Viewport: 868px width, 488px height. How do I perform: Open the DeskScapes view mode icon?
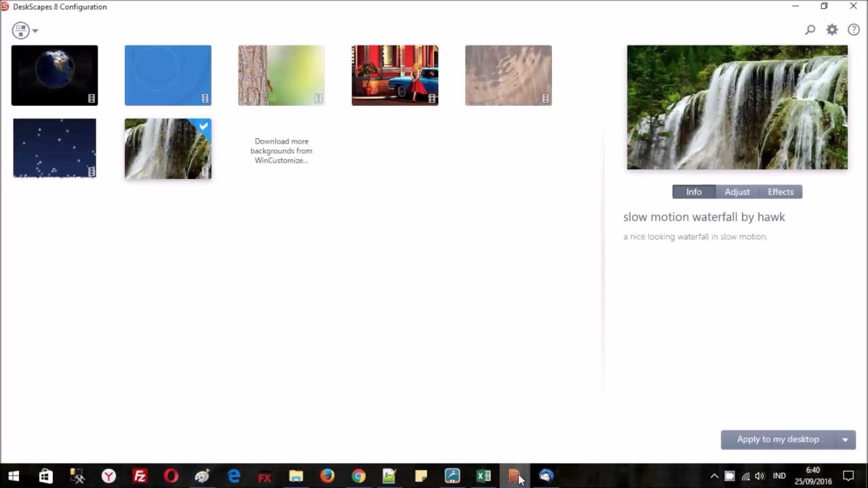click(20, 30)
